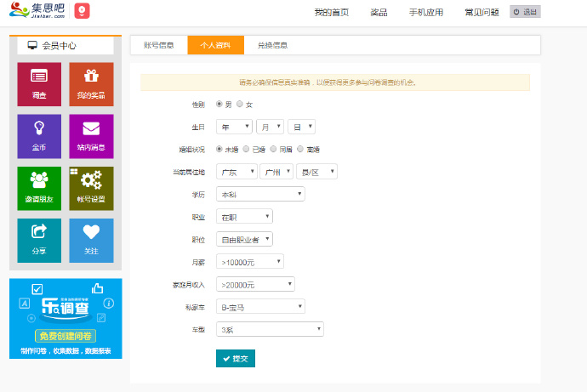Open the 月薪 dropdown showing >10000元
This screenshot has height=392, width=587.
pyautogui.click(x=250, y=262)
